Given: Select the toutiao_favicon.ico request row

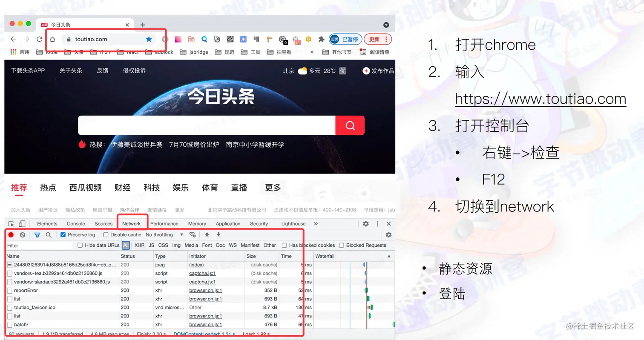Looking at the screenshot, I should pyautogui.click(x=200, y=307).
